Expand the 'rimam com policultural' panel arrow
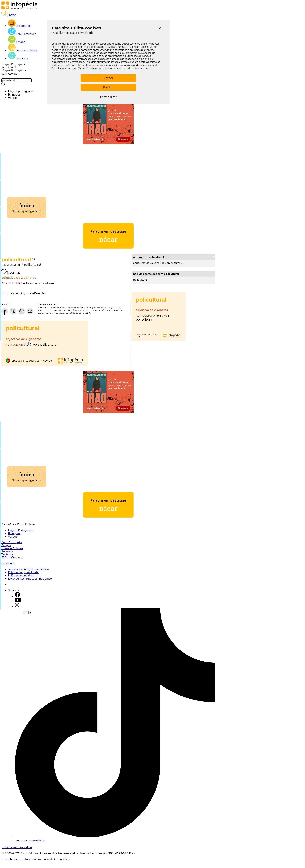This screenshot has width=305, height=868. click(213, 257)
